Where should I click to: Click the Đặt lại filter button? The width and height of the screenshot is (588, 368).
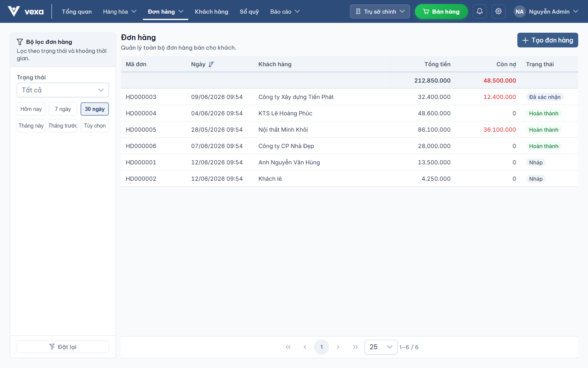63,347
